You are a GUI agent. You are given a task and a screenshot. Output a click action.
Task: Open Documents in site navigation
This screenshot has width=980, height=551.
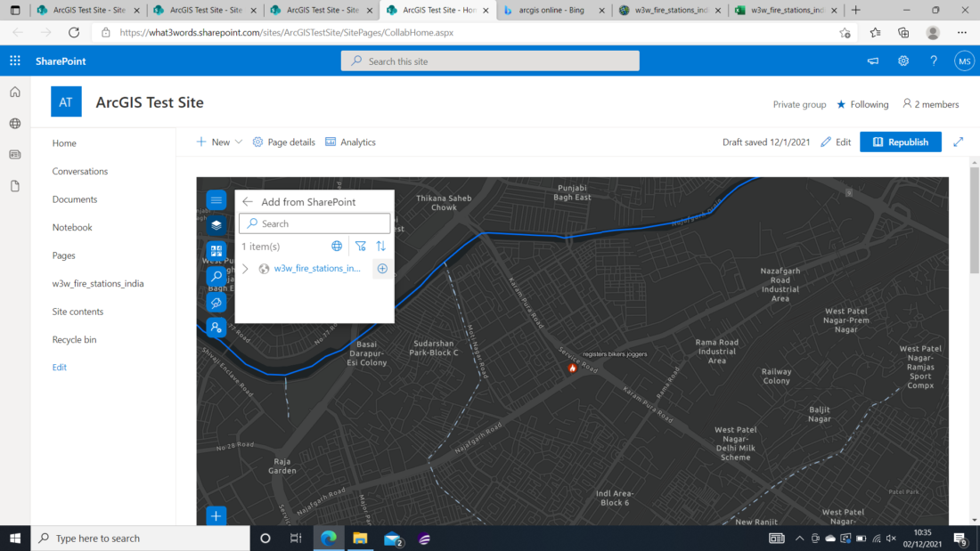click(74, 199)
